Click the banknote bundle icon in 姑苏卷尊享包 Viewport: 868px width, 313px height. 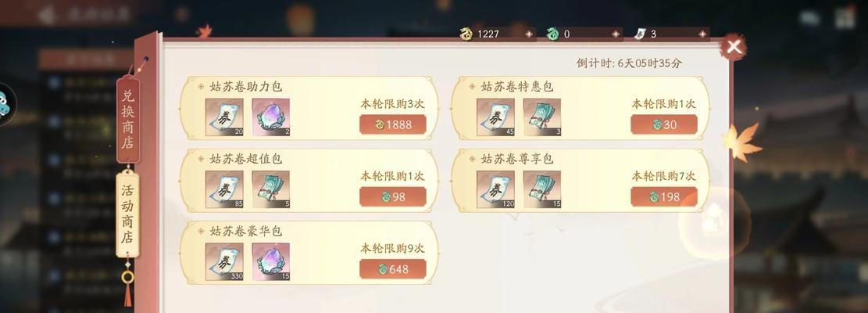542,189
